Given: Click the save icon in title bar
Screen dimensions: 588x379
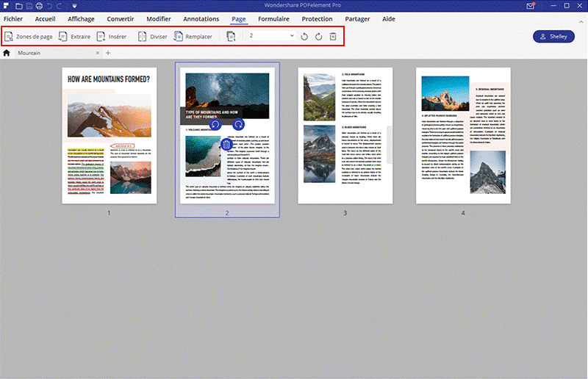Looking at the screenshot, I should tap(29, 6).
